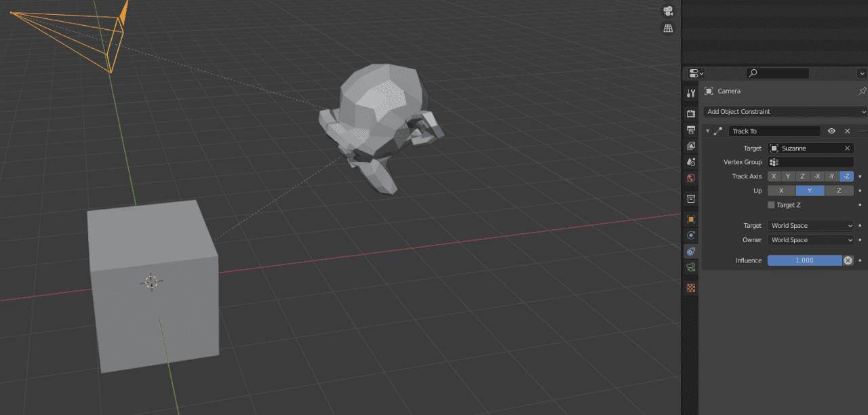This screenshot has height=415, width=868.
Task: Toggle the Track To constraint visibility eye
Action: point(831,131)
